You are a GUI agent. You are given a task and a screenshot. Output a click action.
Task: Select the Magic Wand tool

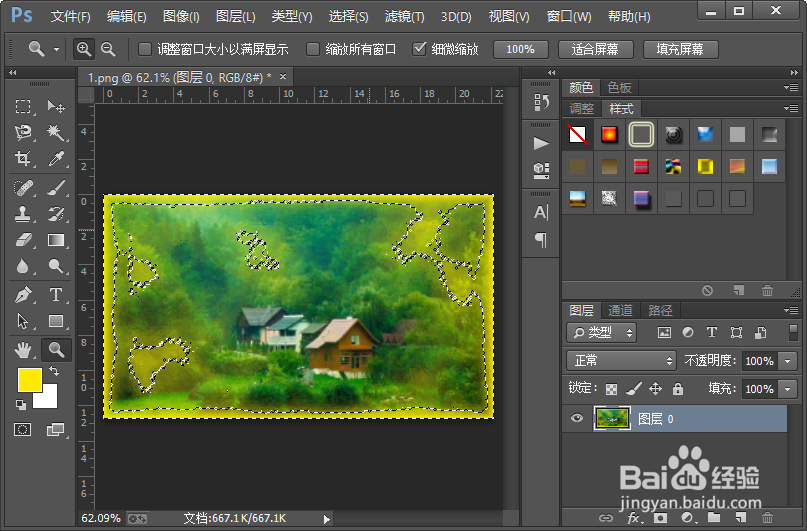56,133
